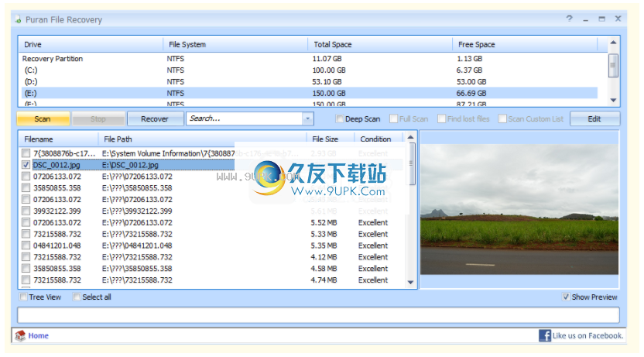Click the 53.00 GB free space value

click(x=471, y=82)
